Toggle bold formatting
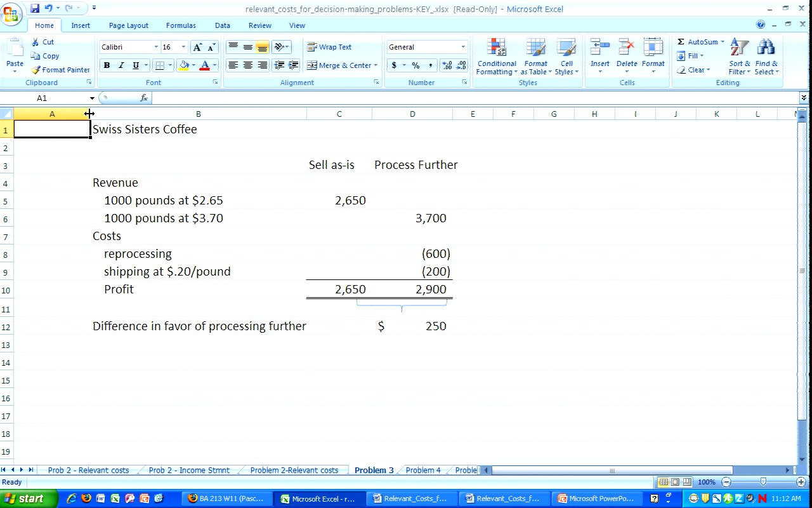 107,65
